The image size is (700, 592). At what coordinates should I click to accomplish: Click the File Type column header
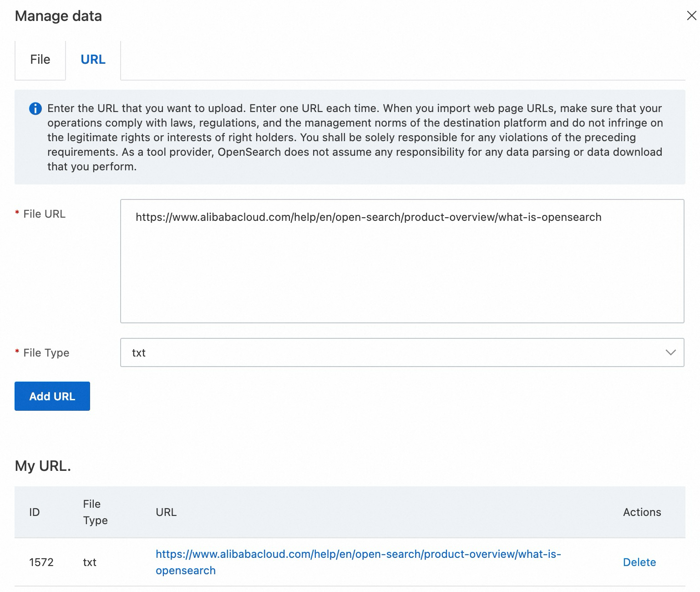tap(95, 512)
